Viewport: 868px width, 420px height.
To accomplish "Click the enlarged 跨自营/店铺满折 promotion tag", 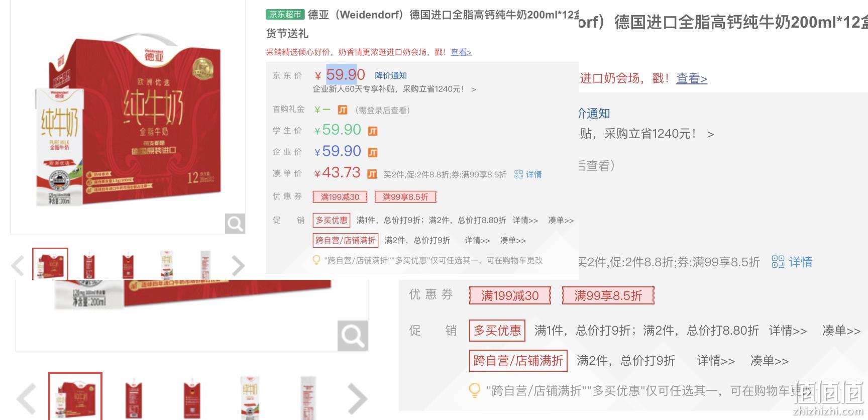I will click(518, 361).
